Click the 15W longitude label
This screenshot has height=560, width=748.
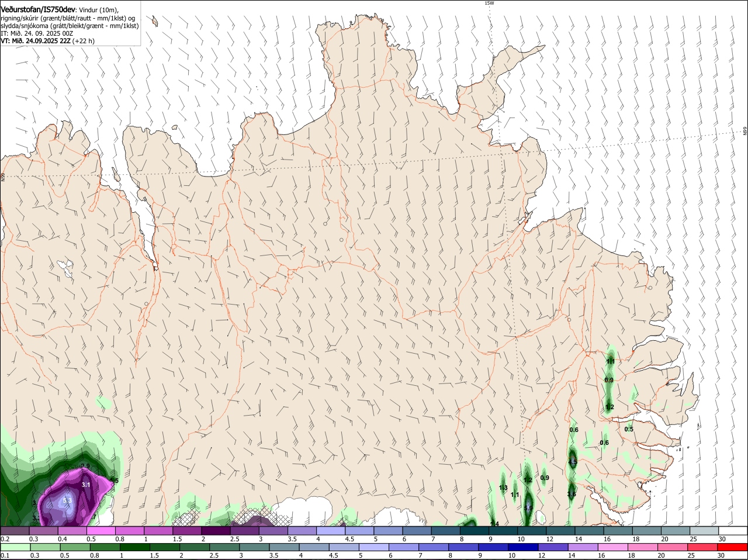tap(489, 3)
